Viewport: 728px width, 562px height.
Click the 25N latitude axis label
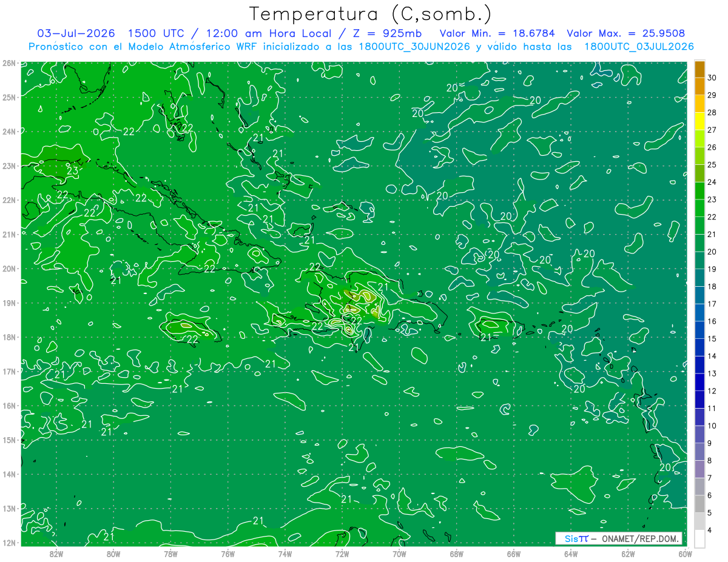(x=8, y=97)
